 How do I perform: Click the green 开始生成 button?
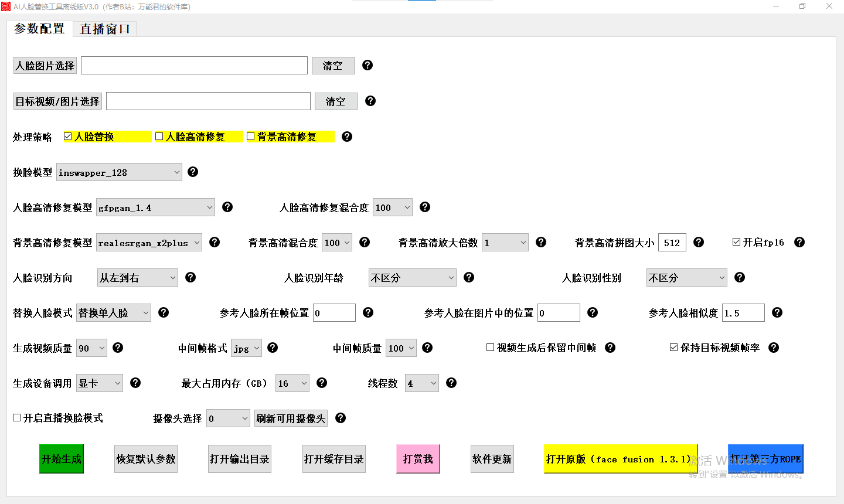(61, 459)
